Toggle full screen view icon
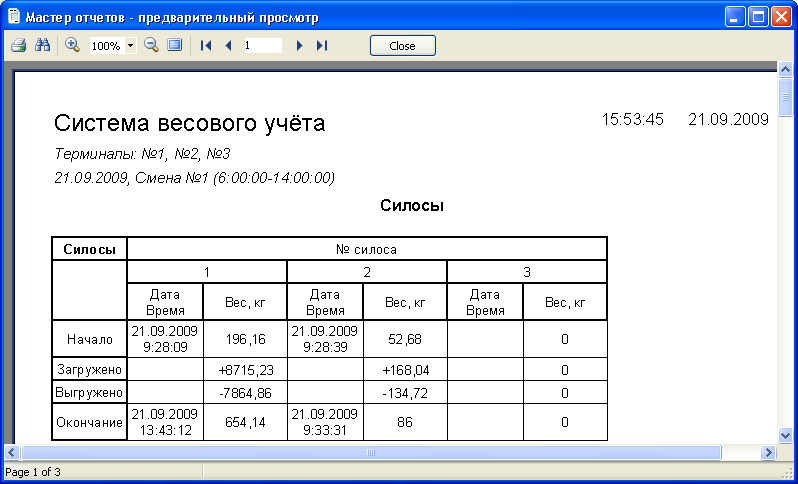This screenshot has height=484, width=798. coord(175,46)
